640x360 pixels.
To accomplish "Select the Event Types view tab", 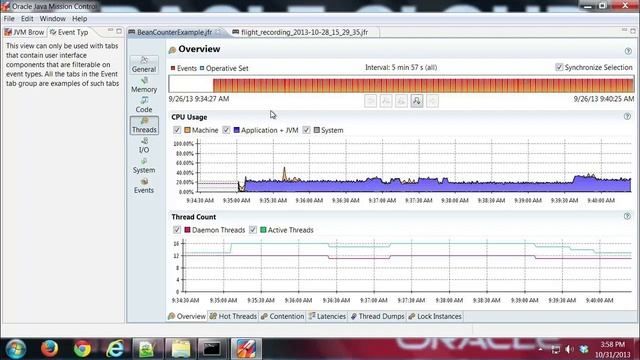I will (x=69, y=32).
